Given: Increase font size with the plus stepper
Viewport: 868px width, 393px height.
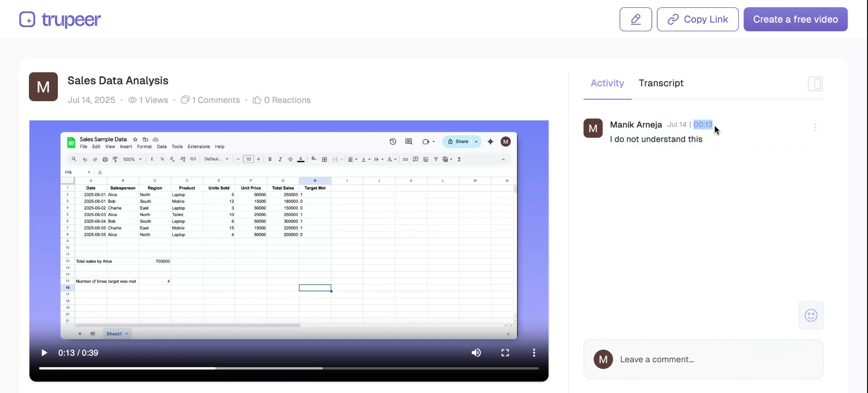Looking at the screenshot, I should [259, 159].
